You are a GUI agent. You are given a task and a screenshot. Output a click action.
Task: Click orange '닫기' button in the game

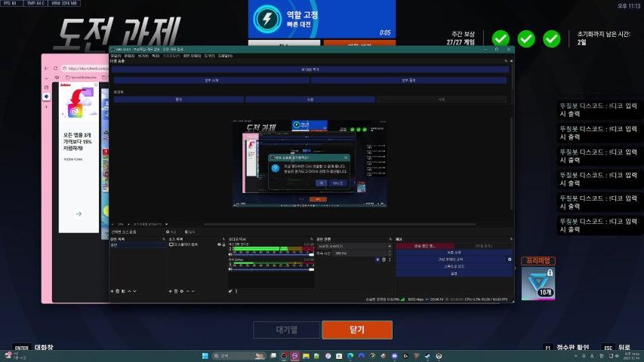pos(357,330)
